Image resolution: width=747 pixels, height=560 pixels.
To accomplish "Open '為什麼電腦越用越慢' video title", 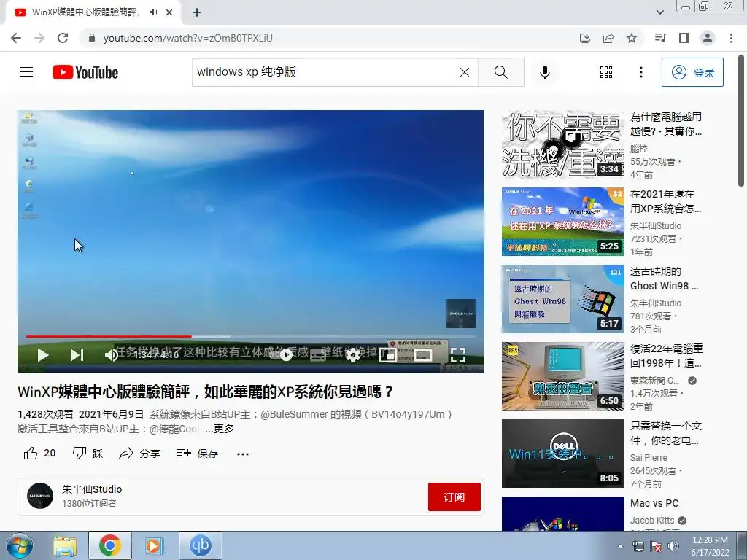I will pyautogui.click(x=666, y=124).
